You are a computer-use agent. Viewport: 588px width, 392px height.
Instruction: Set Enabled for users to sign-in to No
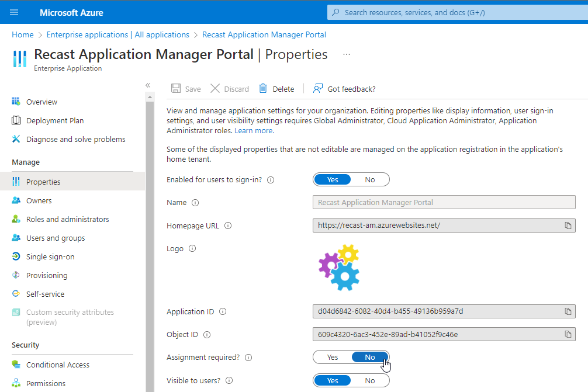[370, 179]
